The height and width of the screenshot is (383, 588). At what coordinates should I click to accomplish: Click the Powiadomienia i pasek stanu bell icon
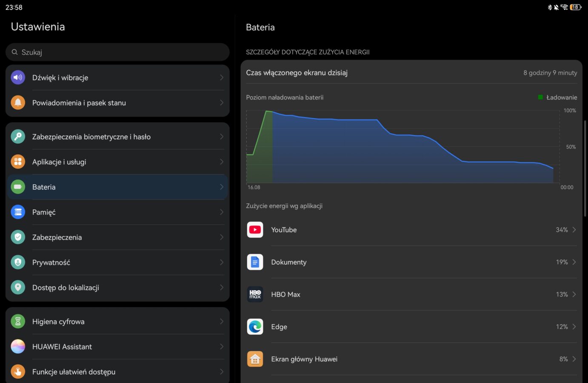click(18, 103)
